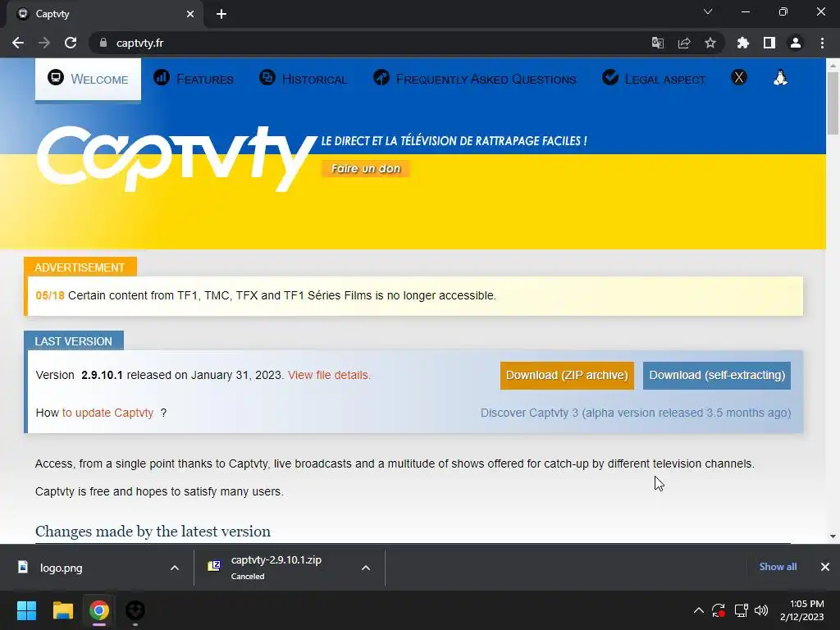The image size is (840, 630).
Task: Click the 'Changes made by the latest version' heading
Action: point(153,531)
